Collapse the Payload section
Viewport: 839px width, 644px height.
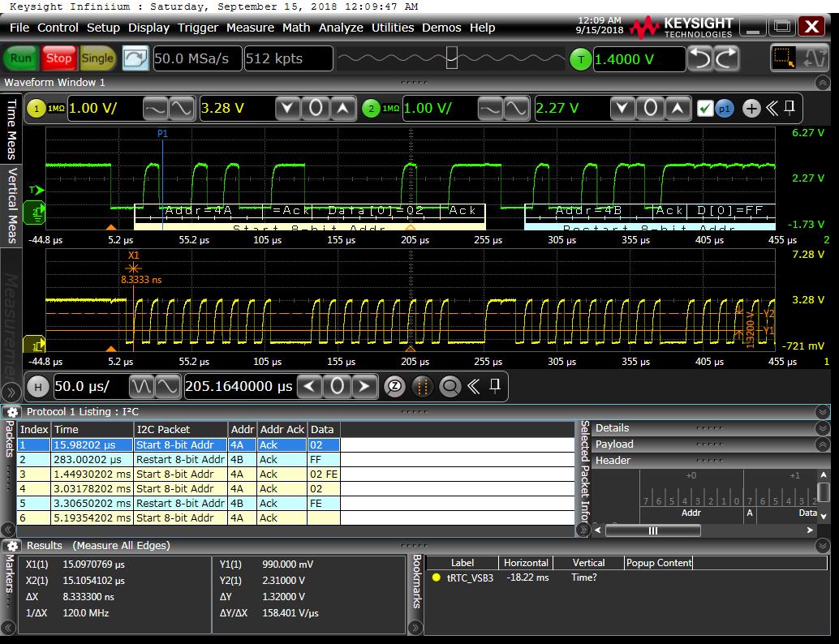click(x=823, y=444)
